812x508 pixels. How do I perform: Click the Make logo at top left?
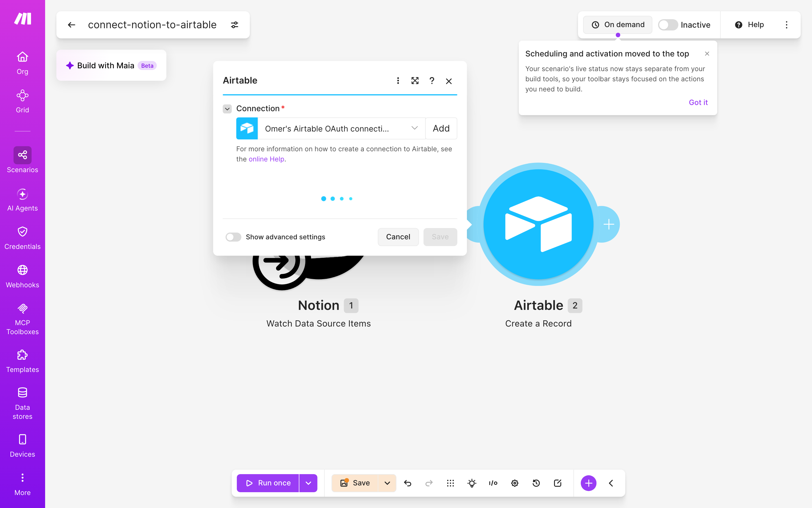click(x=23, y=18)
